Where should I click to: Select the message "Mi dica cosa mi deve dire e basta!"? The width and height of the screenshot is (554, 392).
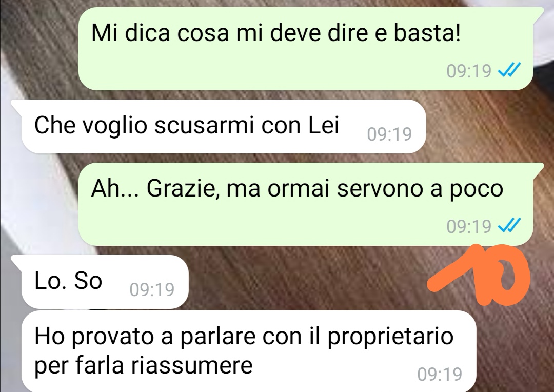(306, 49)
